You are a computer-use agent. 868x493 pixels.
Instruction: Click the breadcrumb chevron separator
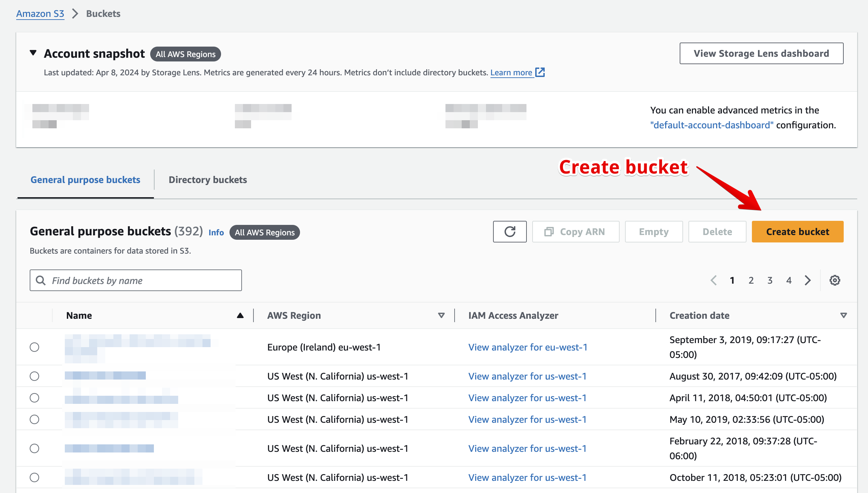75,14
